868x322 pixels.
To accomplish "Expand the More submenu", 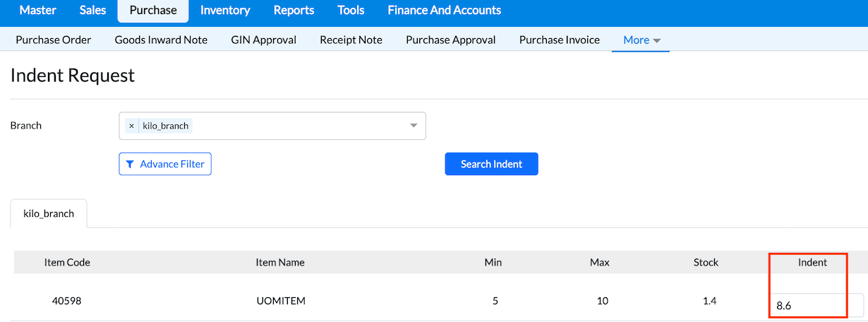I will click(641, 40).
